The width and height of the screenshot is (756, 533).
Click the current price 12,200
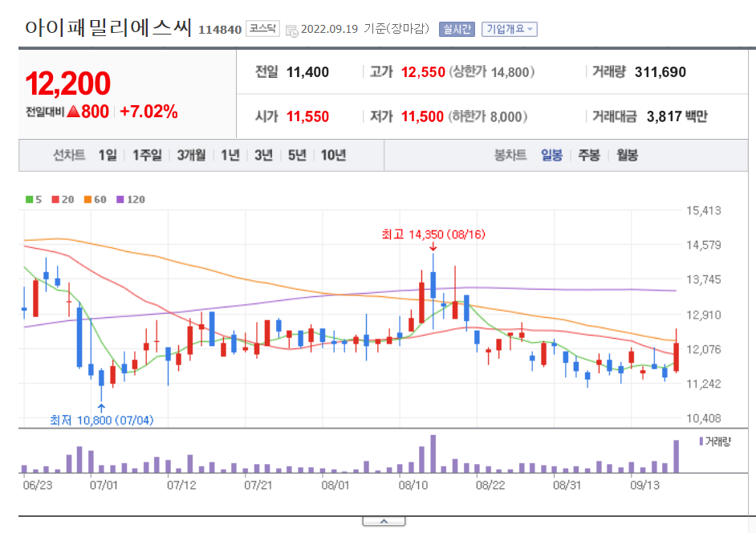pos(67,84)
